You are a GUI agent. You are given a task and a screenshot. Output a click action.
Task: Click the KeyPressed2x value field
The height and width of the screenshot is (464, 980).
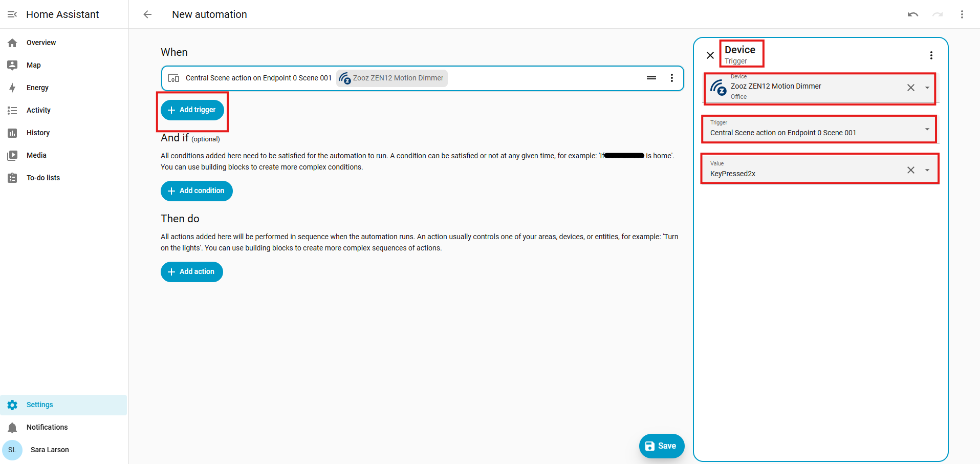pyautogui.click(x=820, y=170)
